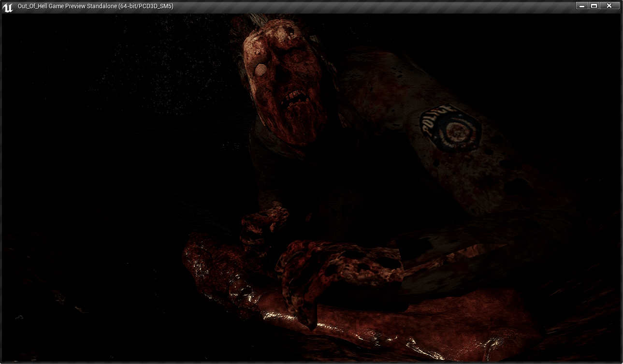Minimize the Game Preview Standalone window
This screenshot has height=364, width=623.
[581, 6]
